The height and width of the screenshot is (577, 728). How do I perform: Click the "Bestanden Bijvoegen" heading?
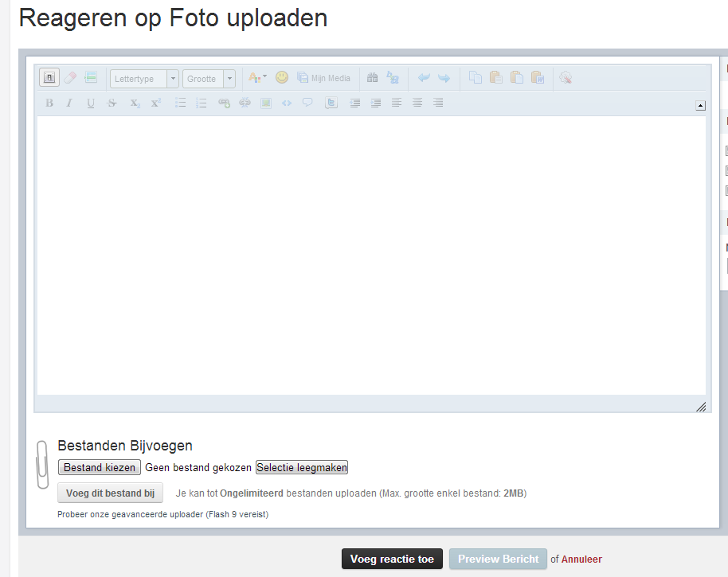pyautogui.click(x=125, y=446)
